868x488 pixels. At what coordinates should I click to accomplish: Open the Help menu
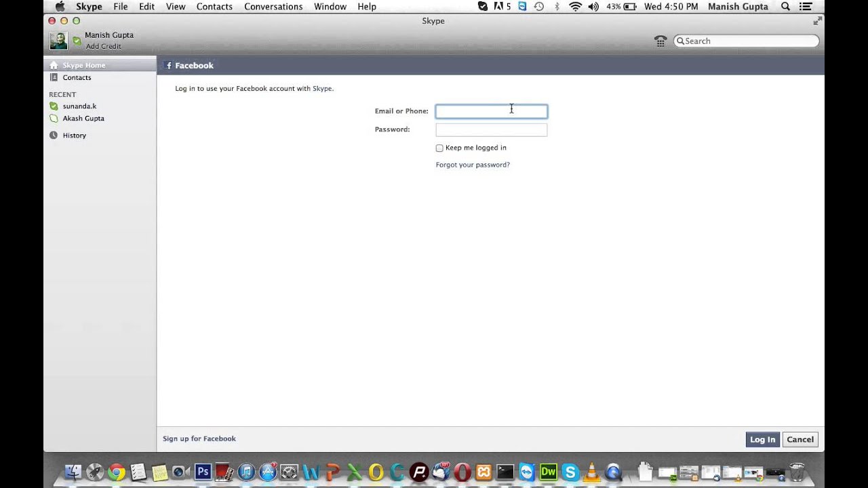pyautogui.click(x=367, y=7)
